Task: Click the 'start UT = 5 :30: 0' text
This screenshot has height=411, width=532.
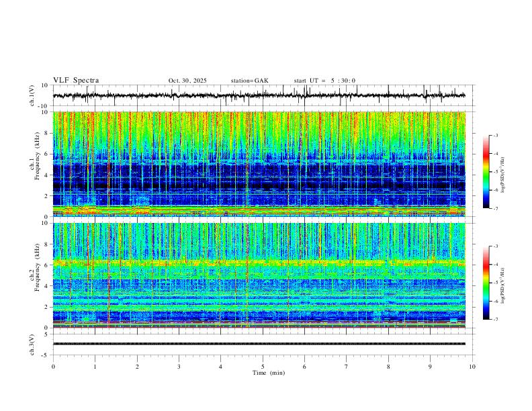Action: tap(324, 81)
